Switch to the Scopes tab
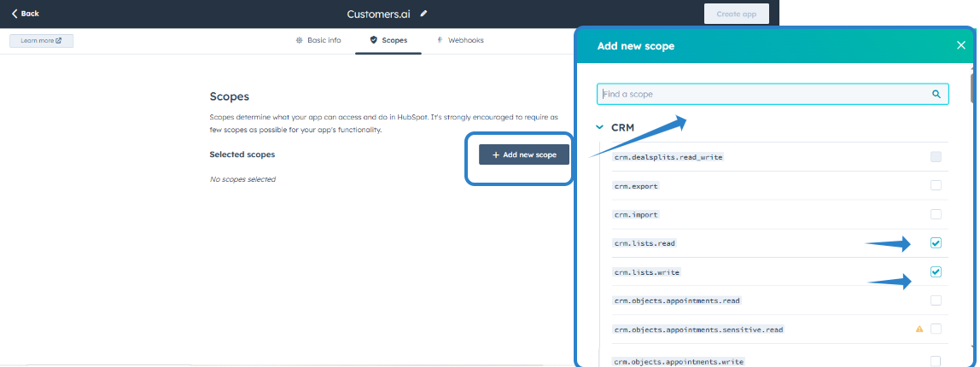The image size is (980, 367). tap(388, 40)
